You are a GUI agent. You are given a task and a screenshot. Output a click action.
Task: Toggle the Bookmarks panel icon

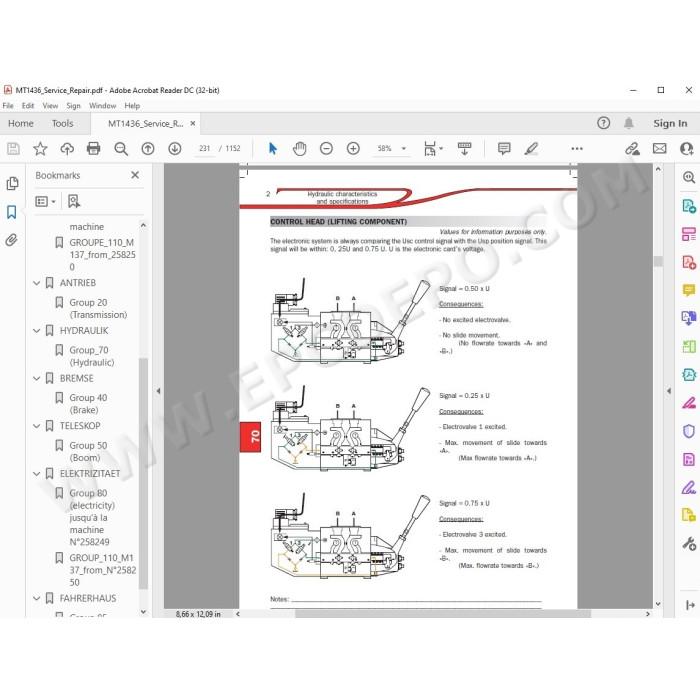[x=12, y=212]
